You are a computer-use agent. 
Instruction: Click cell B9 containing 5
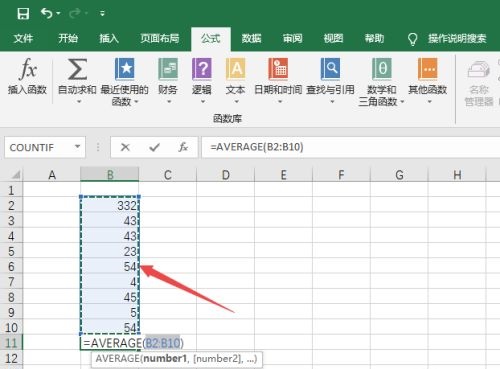tap(110, 312)
